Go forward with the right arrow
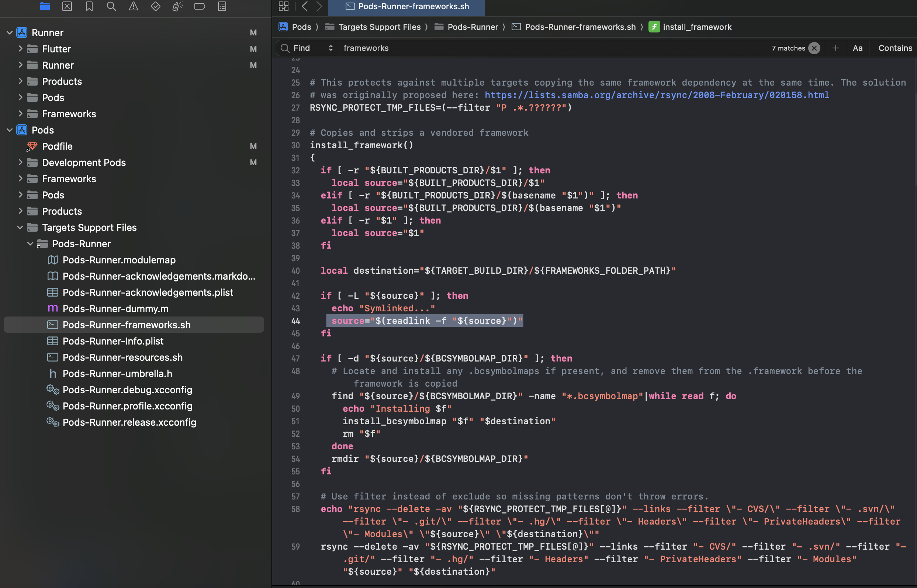 point(319,6)
